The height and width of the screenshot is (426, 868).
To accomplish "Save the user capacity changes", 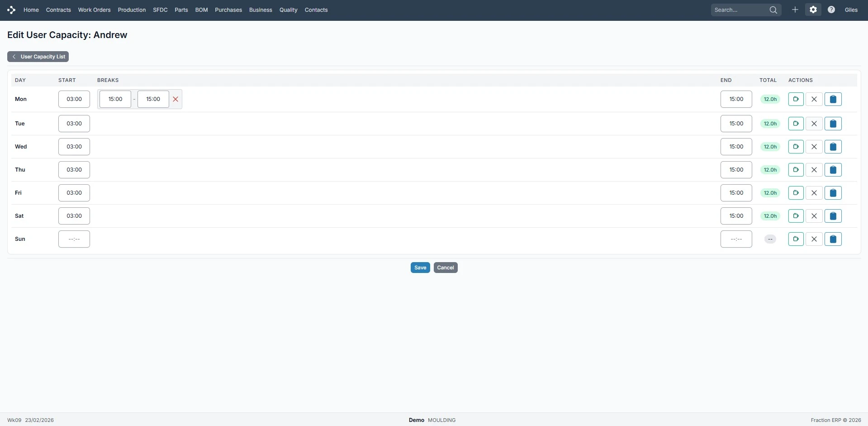I will (419, 267).
